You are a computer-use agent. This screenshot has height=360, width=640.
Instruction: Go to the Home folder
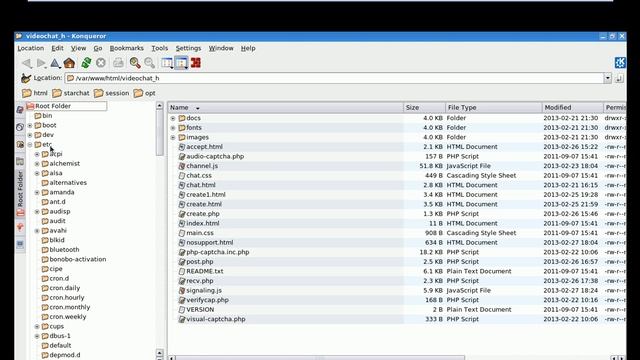69,63
